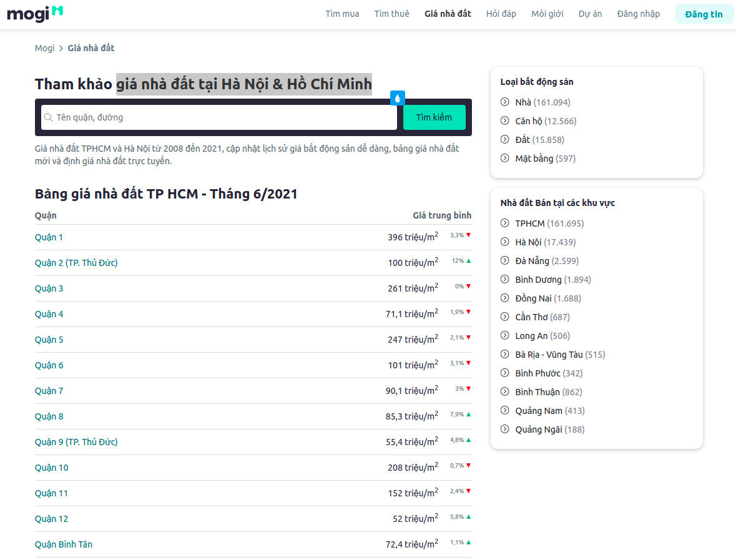
Task: Focus the Tên quận, đường search field
Action: 219,117
